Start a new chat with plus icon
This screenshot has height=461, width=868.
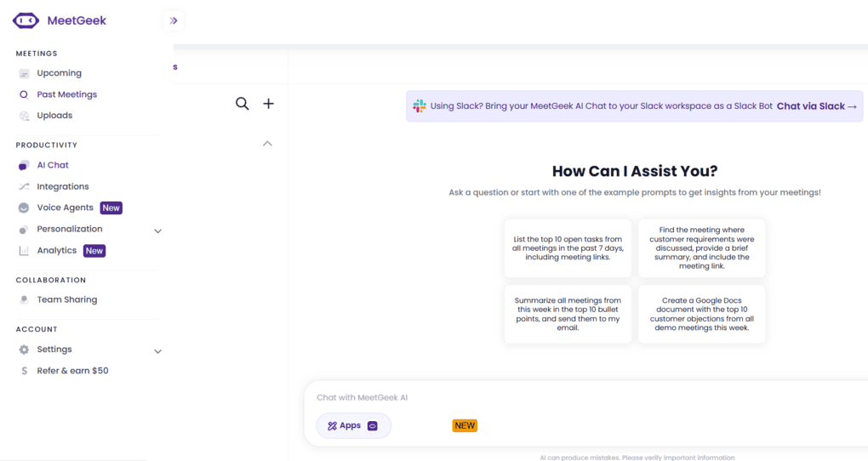(268, 104)
